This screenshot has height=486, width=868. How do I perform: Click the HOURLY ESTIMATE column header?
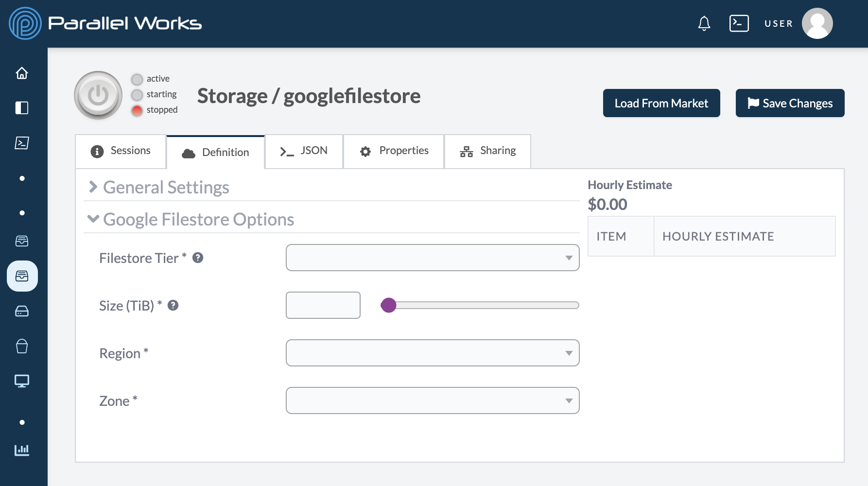click(x=745, y=236)
